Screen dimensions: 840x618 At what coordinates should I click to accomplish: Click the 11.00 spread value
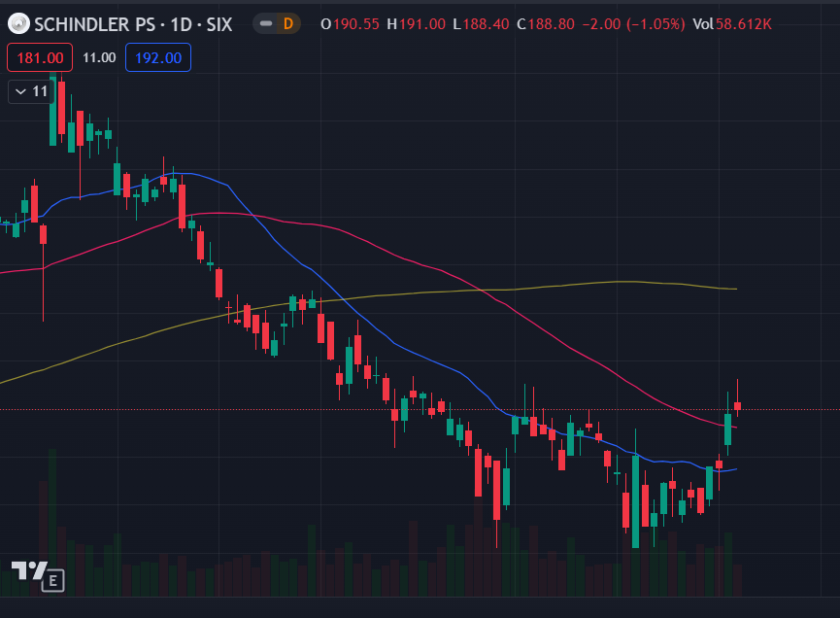[99, 57]
